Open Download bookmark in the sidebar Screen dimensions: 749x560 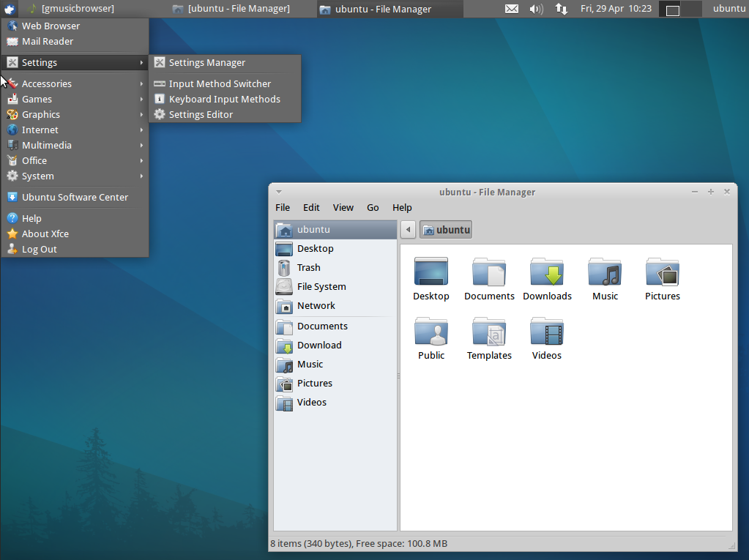point(335,346)
